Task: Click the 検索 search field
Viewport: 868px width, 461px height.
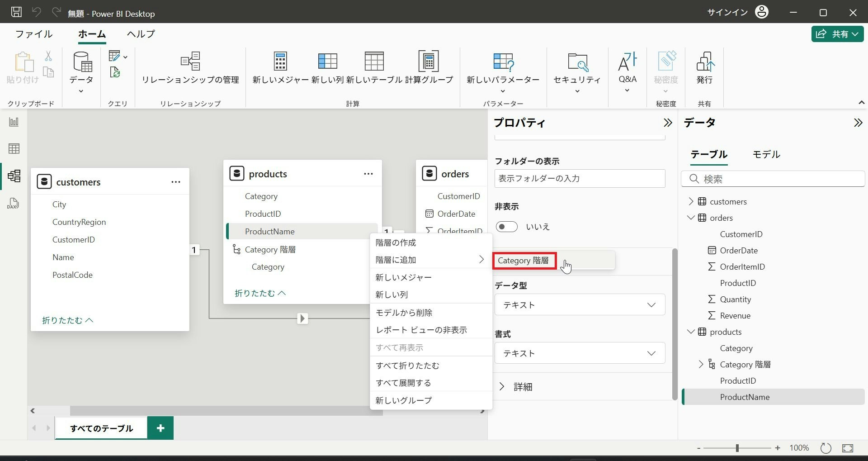Action: coord(773,179)
